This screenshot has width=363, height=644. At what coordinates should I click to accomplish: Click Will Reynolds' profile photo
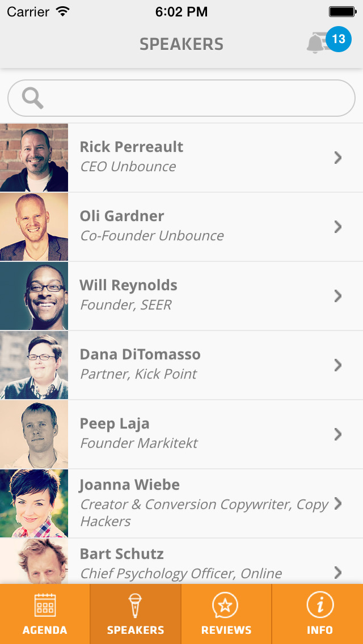34,296
